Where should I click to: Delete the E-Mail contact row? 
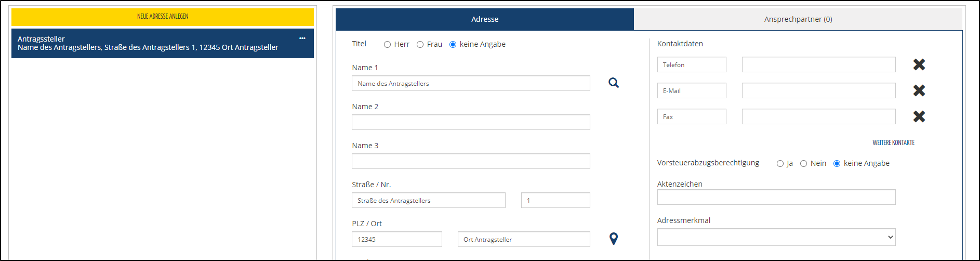click(x=919, y=90)
